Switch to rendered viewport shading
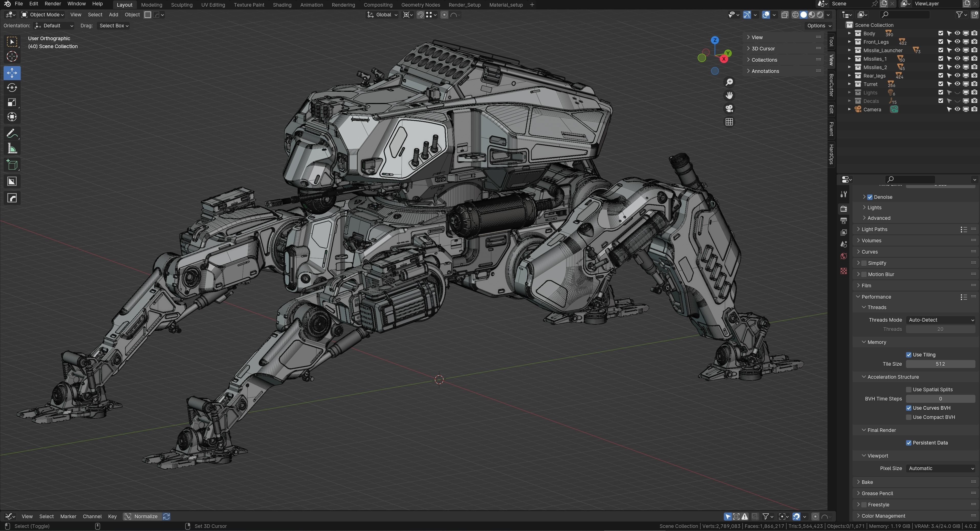The height and width of the screenshot is (531, 980). 820,15
